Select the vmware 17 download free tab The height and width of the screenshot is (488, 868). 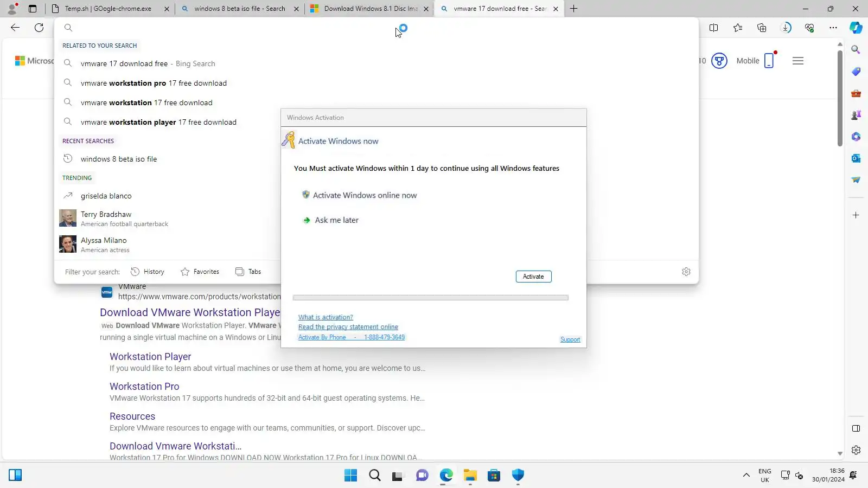(499, 9)
